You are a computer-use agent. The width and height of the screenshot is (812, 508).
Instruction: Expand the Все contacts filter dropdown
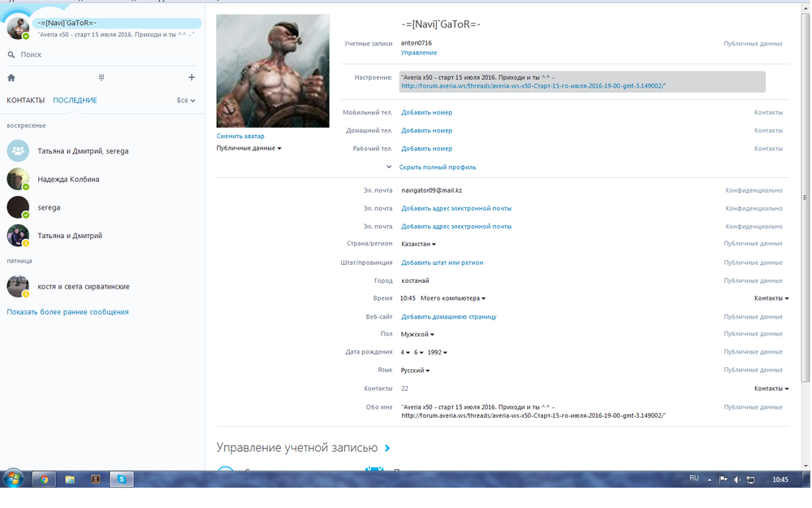(186, 101)
